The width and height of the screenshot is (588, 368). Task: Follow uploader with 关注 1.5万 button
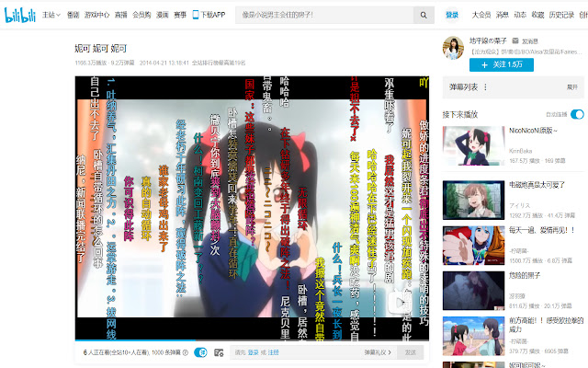pyautogui.click(x=502, y=64)
